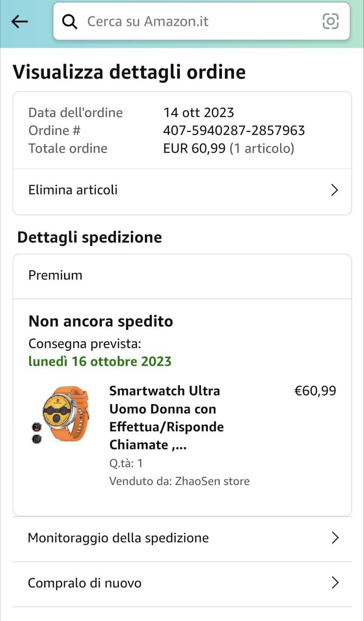
Task: Choose the Compralo di nuovo entry
Action: (84, 583)
